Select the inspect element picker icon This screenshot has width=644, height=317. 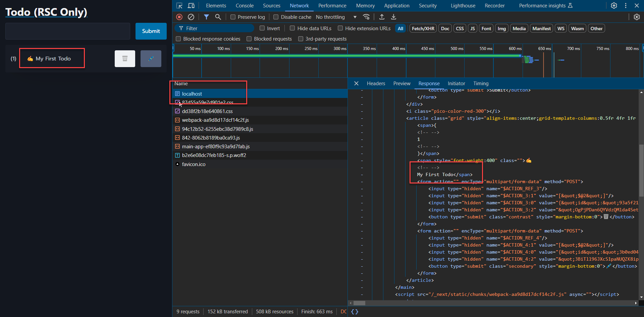click(x=179, y=6)
